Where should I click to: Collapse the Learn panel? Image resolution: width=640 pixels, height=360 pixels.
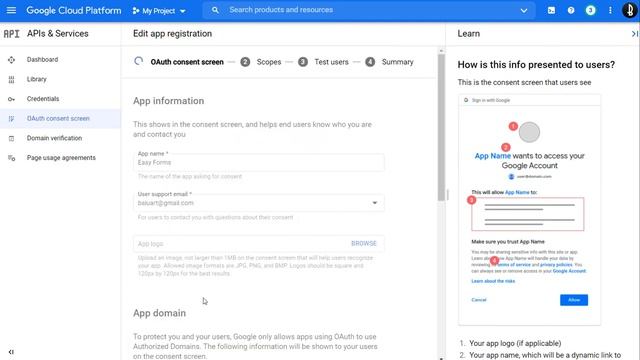point(634,34)
